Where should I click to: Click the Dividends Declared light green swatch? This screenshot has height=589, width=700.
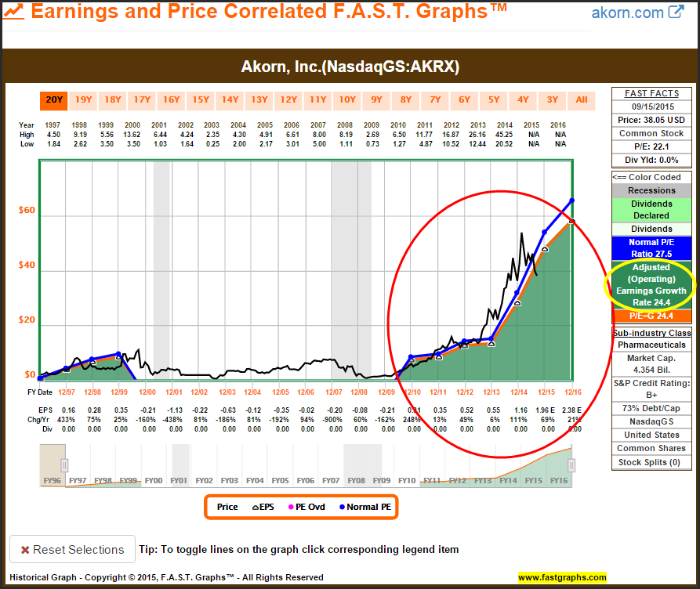point(650,209)
